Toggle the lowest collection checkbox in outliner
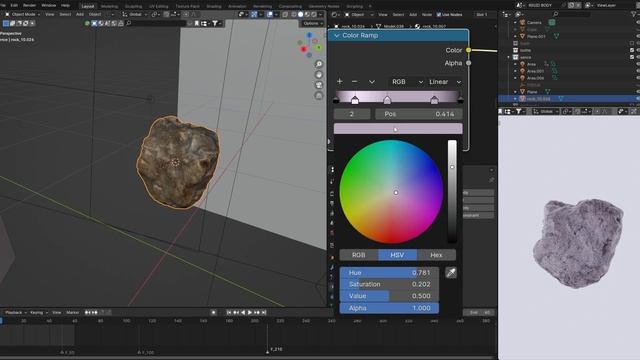Viewport: 640px width, 360px height. (x=632, y=57)
